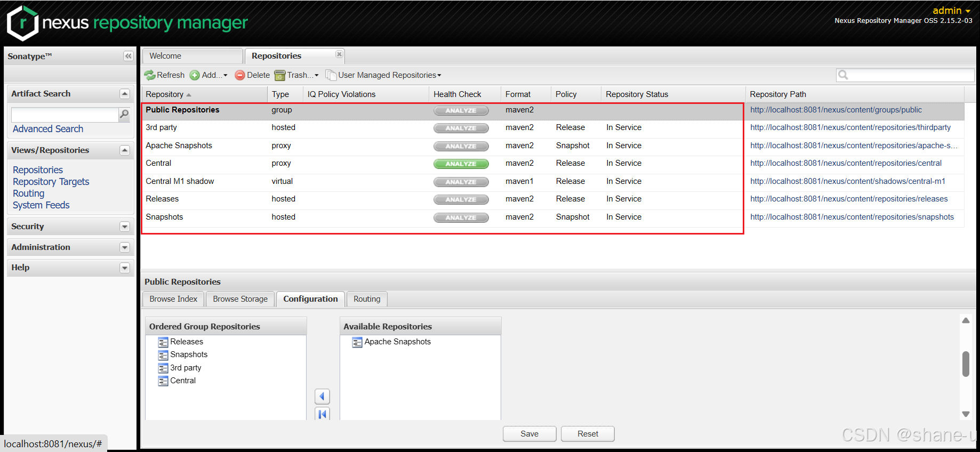980x452 pixels.
Task: Click the Nexus hexagon logo icon
Action: [22, 23]
